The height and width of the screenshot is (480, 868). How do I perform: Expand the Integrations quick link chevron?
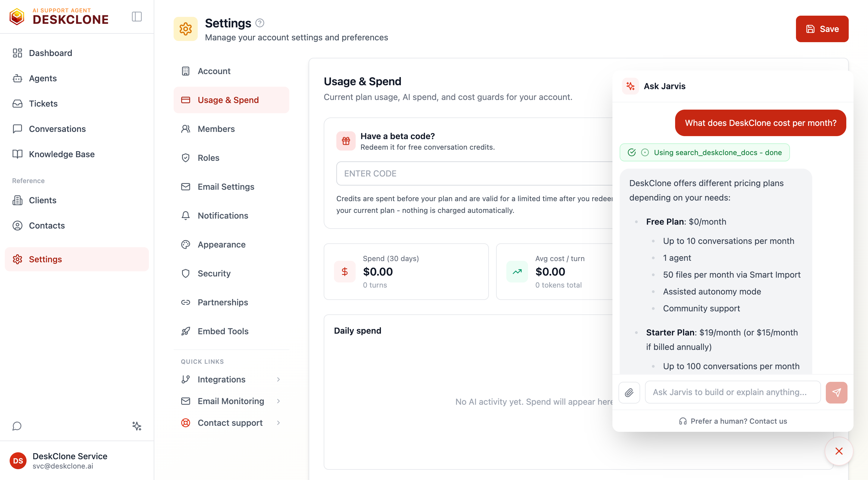278,379
